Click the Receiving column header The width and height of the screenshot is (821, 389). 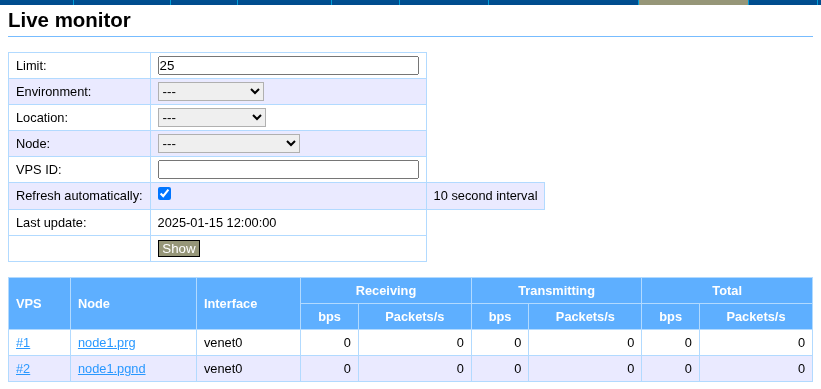pyautogui.click(x=386, y=291)
